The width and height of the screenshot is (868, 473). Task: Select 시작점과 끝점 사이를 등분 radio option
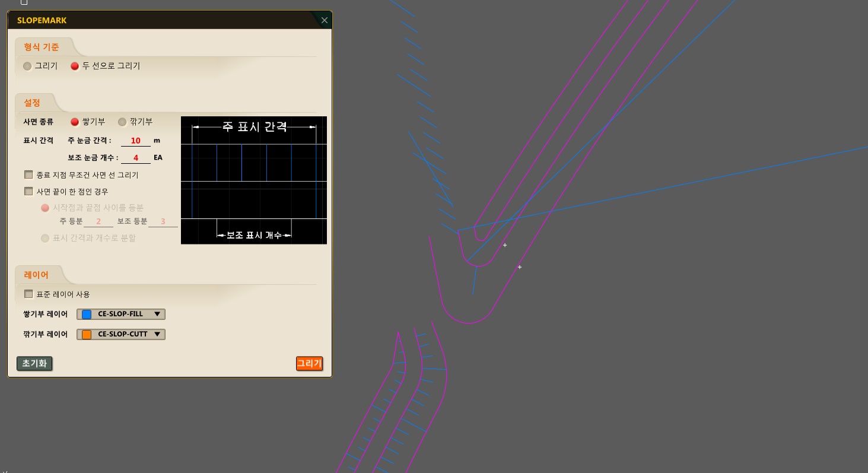pyautogui.click(x=45, y=208)
